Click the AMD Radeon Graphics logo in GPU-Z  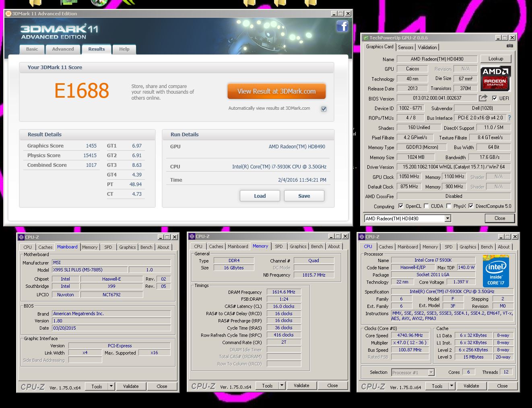click(495, 78)
